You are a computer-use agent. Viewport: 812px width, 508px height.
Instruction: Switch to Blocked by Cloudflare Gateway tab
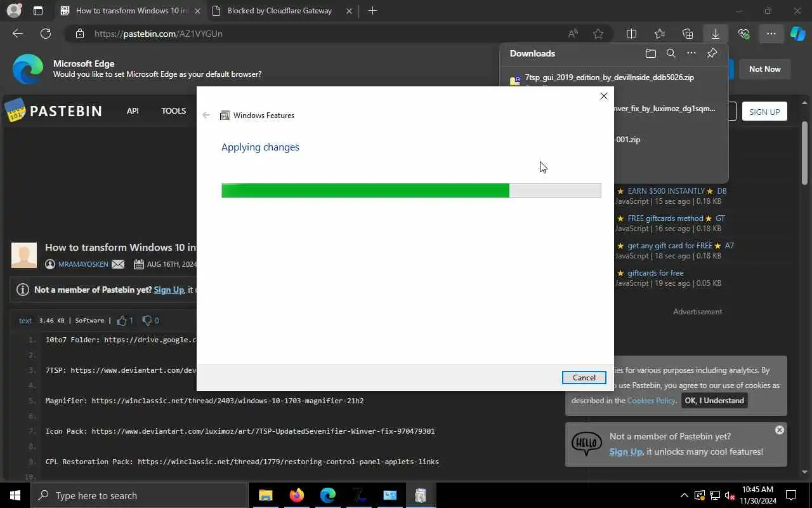pos(279,11)
